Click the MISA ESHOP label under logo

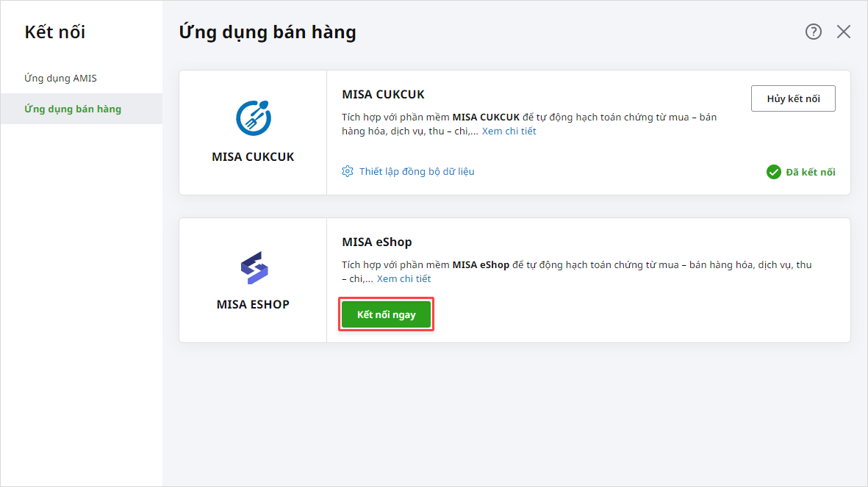[253, 304]
